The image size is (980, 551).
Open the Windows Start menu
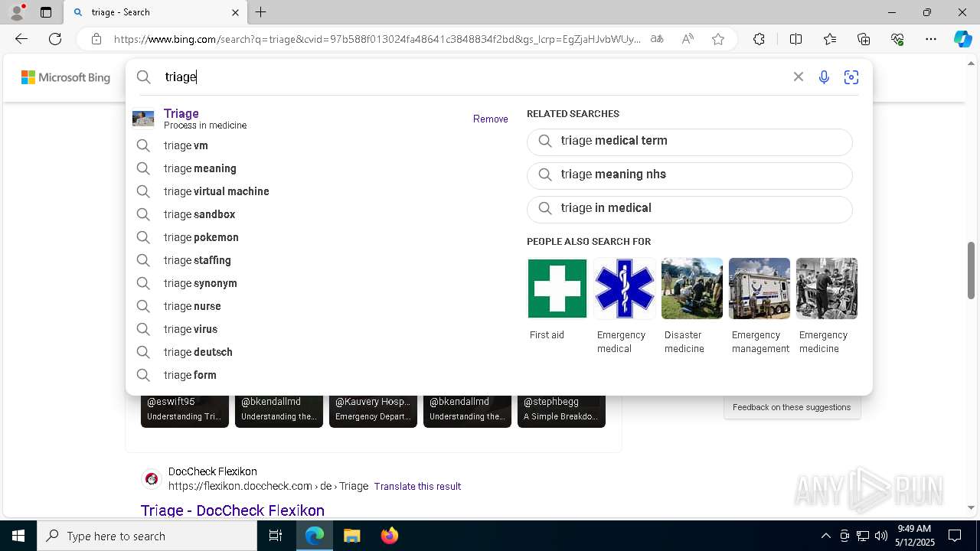(18, 536)
